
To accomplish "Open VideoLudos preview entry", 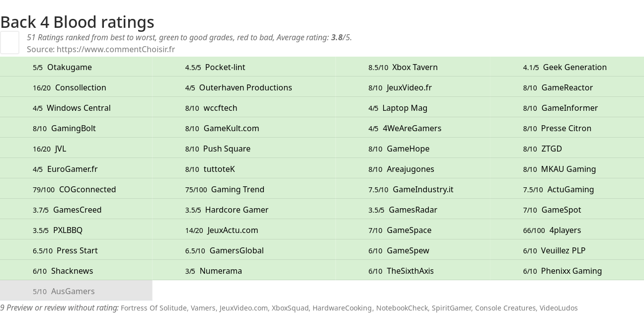I will click(x=559, y=308).
